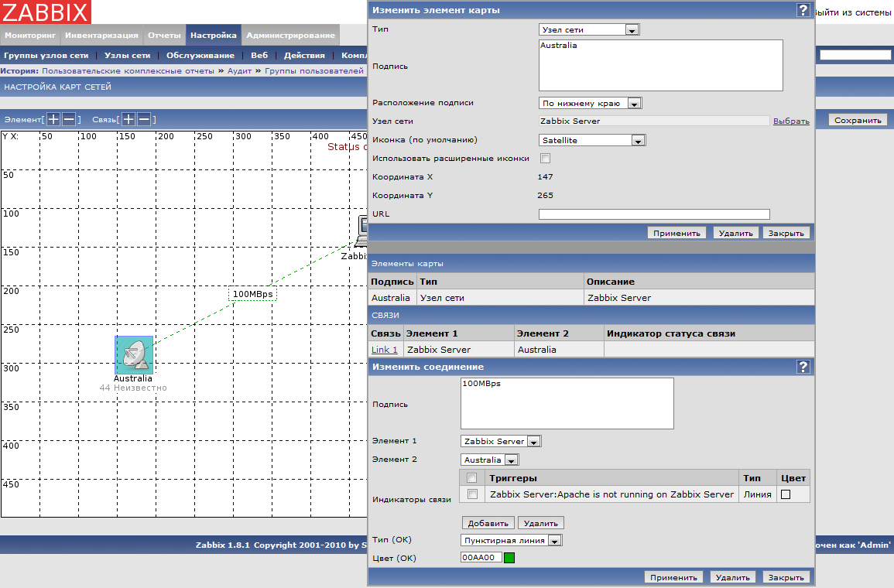Click the Линия type cell for trigger
The width and height of the screenshot is (894, 588).
tap(757, 494)
